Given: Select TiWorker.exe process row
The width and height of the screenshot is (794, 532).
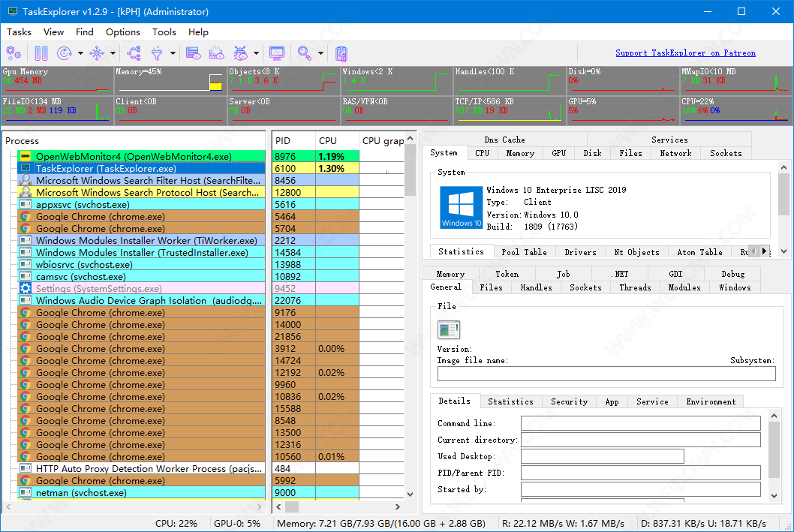Looking at the screenshot, I should click(142, 240).
